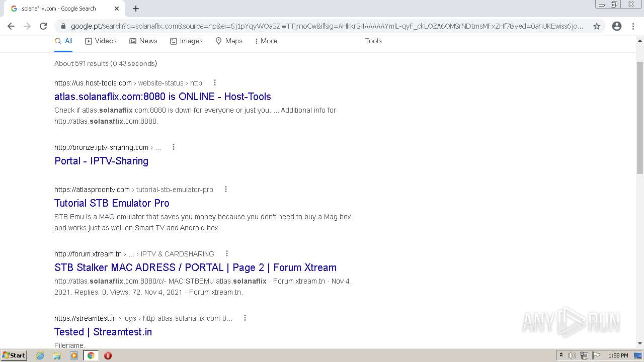
Task: Open Windows Media Player from taskbar
Action: click(x=74, y=355)
